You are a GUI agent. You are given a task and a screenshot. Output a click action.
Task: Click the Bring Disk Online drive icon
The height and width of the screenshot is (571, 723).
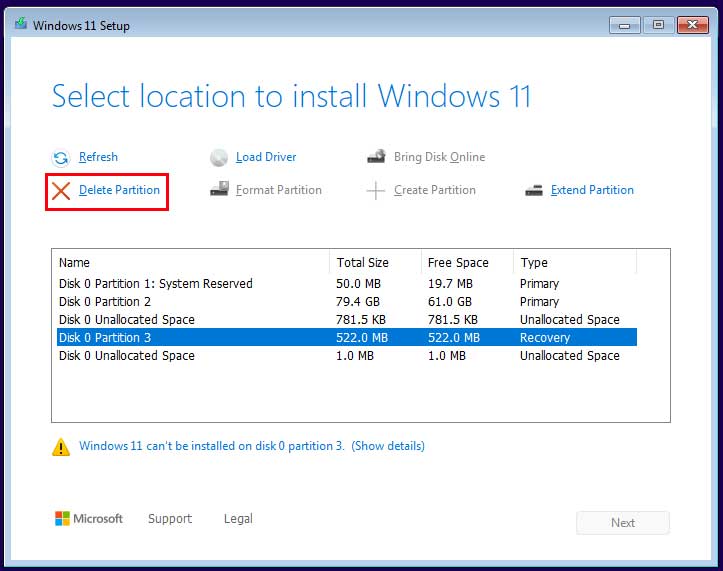coord(376,157)
